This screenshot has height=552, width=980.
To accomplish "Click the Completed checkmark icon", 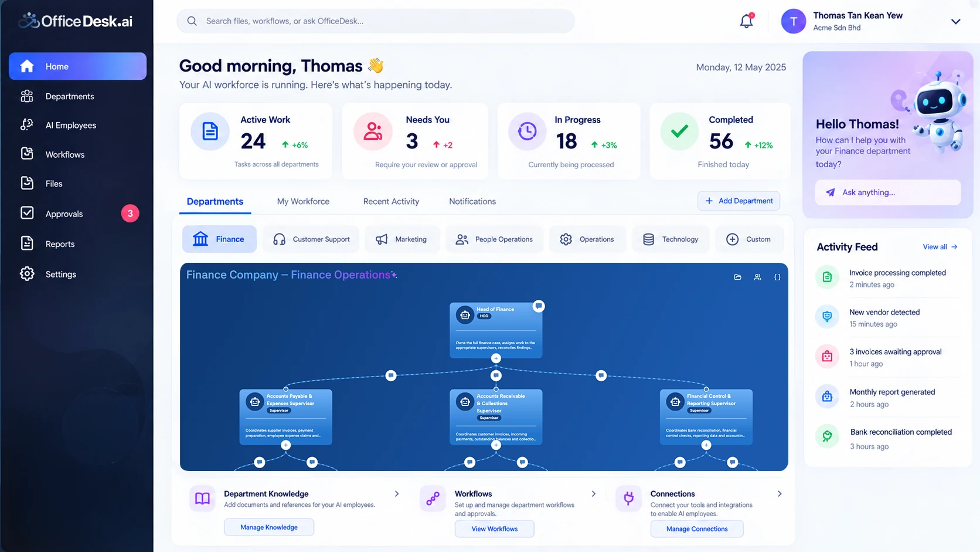I will [x=679, y=131].
